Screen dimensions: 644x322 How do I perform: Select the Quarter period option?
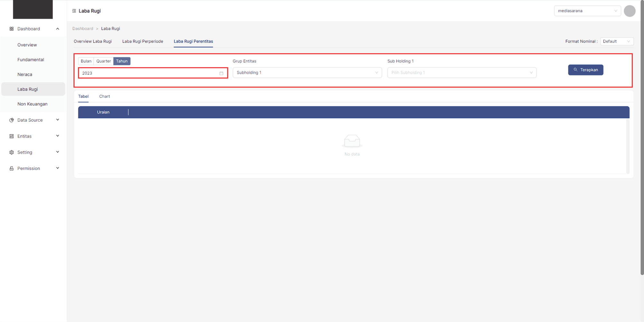(x=103, y=61)
